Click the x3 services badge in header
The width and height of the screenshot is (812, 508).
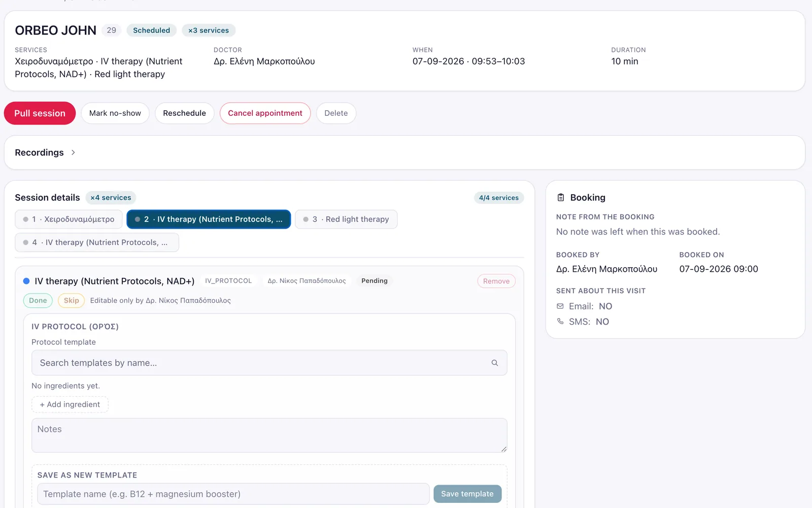[x=209, y=30]
